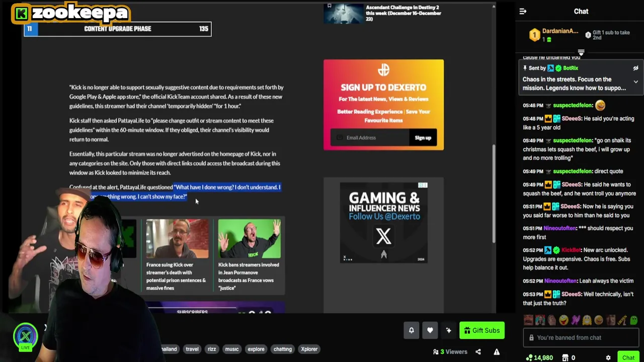Image resolution: width=644 pixels, height=362 pixels.
Task: Click the Gift Subs button
Action: pyautogui.click(x=482, y=330)
